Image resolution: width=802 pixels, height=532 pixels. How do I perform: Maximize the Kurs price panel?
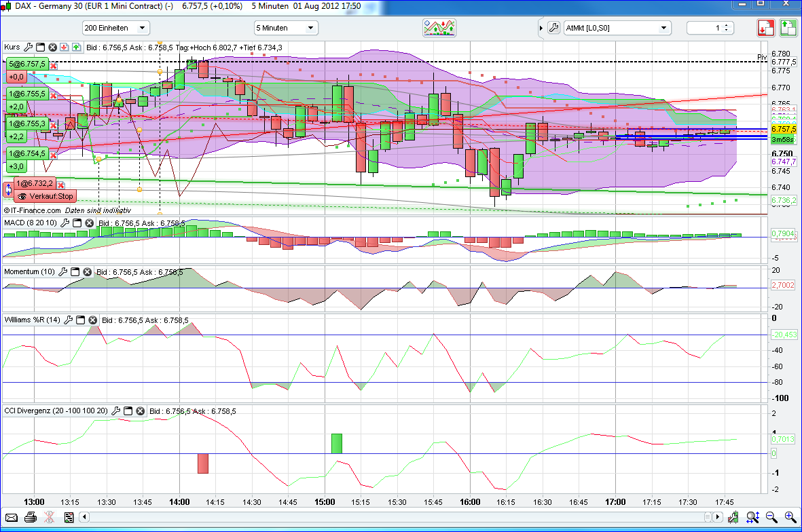click(41, 47)
